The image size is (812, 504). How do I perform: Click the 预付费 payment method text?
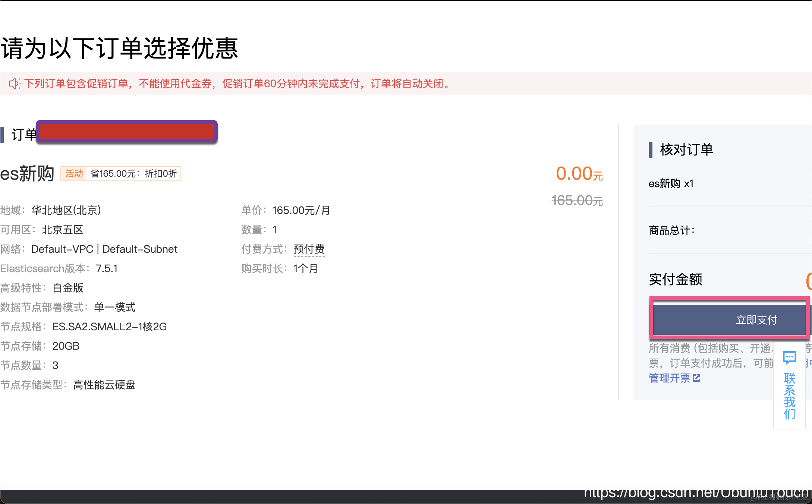click(309, 249)
